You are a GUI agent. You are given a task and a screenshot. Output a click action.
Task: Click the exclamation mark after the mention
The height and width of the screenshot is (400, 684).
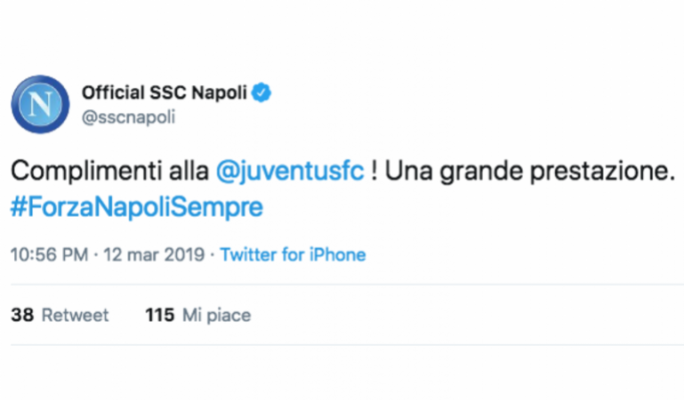point(374,171)
